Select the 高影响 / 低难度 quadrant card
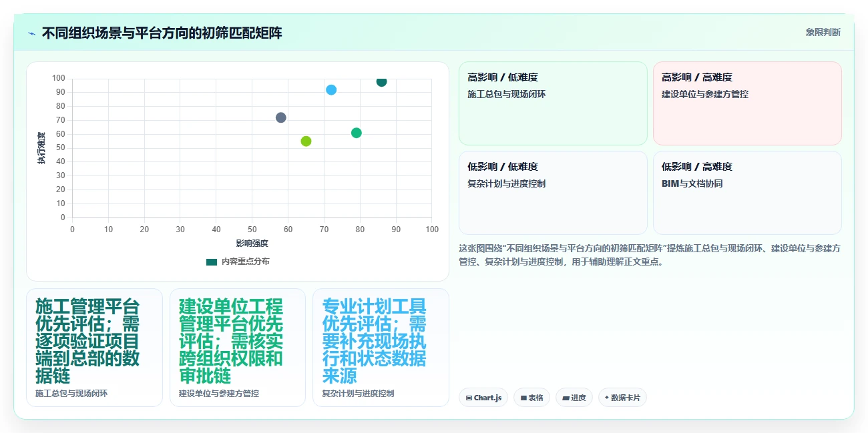This screenshot has height=433, width=868. point(553,103)
